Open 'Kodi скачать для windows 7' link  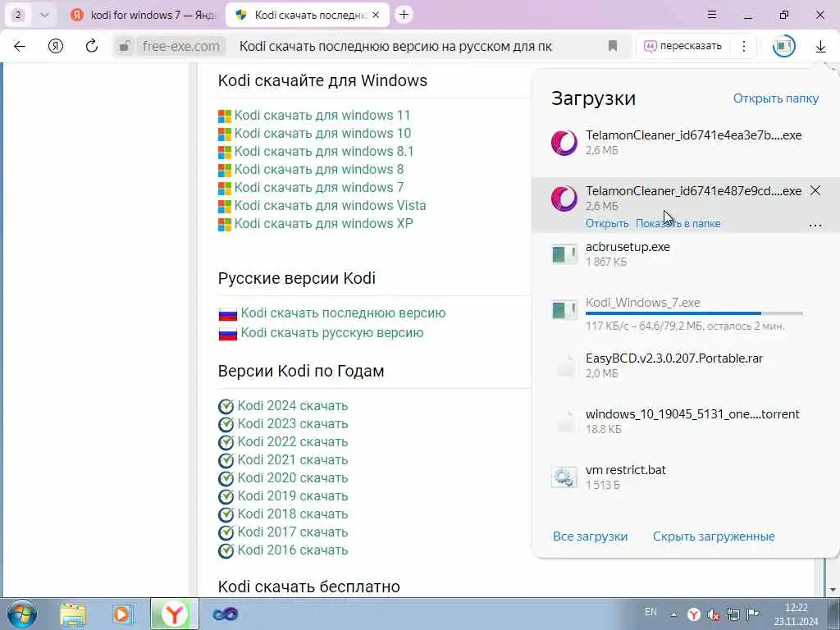point(319,188)
